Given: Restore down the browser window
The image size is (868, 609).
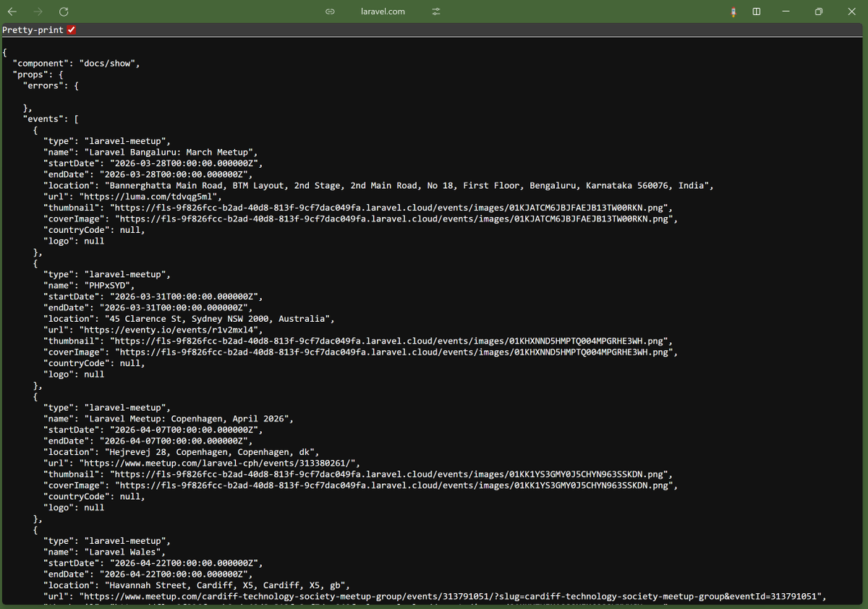Looking at the screenshot, I should pos(819,12).
